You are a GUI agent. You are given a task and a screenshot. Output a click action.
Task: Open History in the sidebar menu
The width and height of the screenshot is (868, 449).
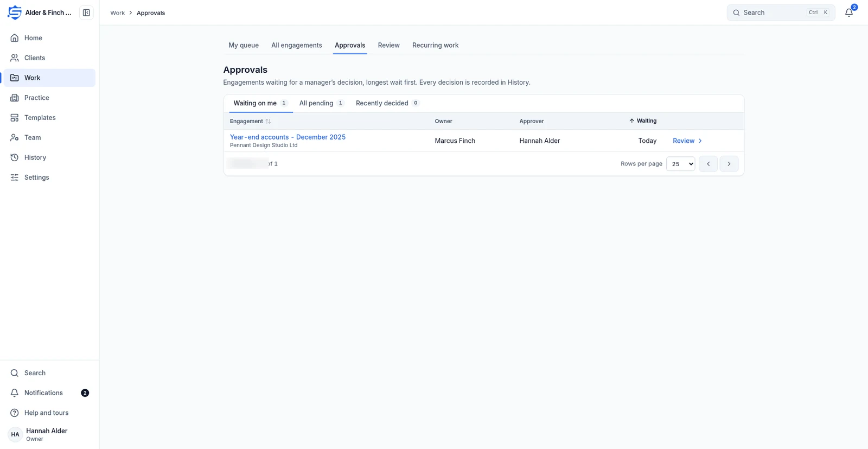49,157
